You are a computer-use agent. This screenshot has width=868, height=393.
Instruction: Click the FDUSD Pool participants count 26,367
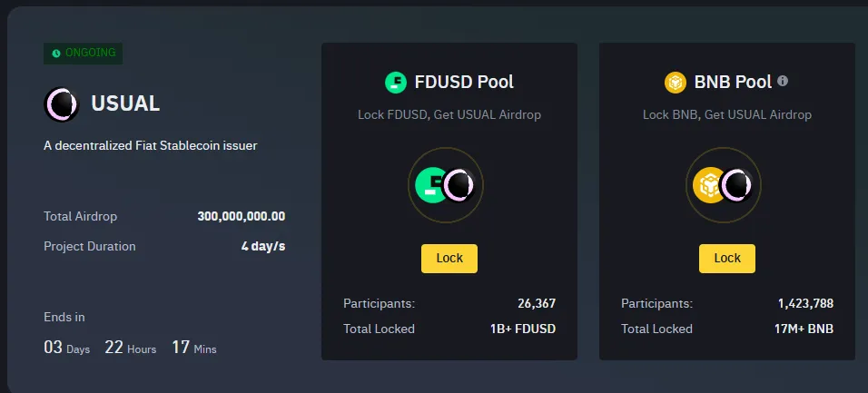tap(536, 303)
